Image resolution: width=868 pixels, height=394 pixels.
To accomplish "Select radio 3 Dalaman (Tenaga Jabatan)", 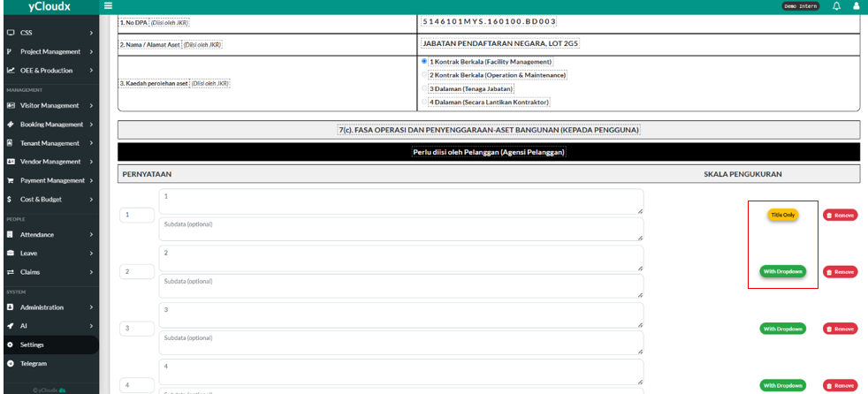I will click(424, 88).
